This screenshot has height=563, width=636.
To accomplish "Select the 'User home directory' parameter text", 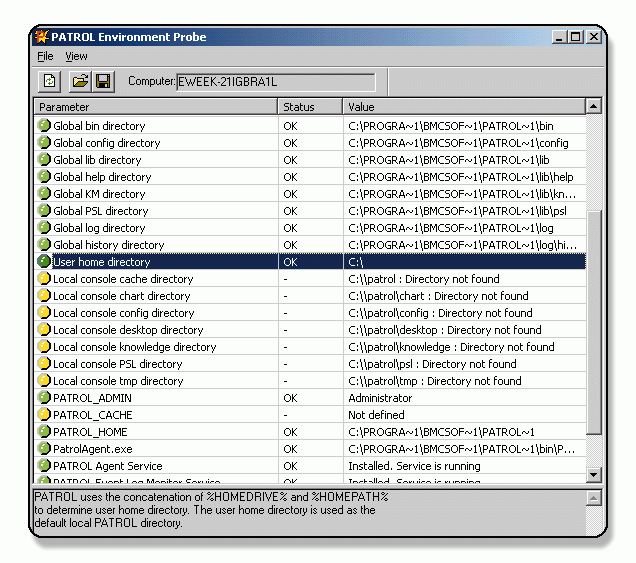I will (x=102, y=262).
